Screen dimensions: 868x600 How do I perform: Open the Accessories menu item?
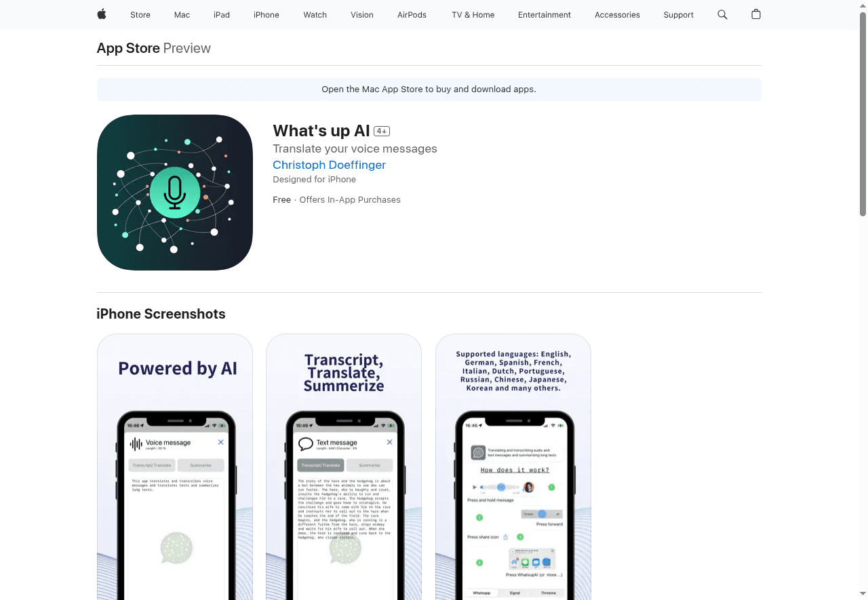[x=617, y=15]
